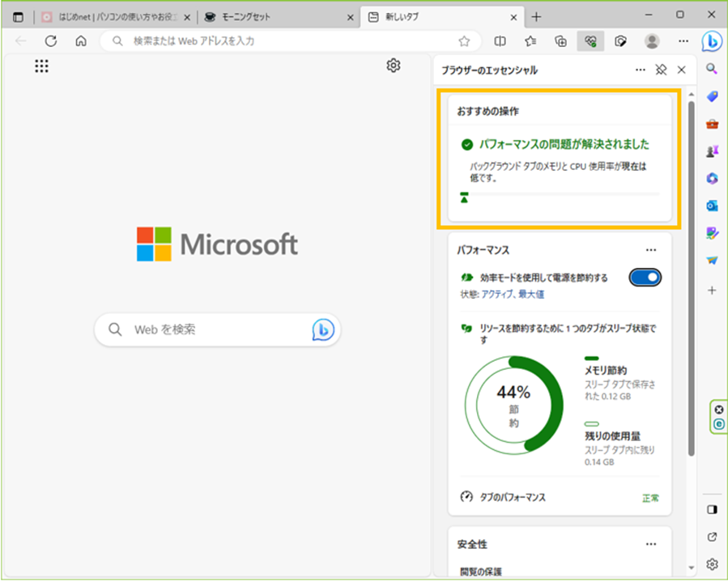This screenshot has width=728, height=582.
Task: Click the 正常 status text
Action: [x=650, y=498]
